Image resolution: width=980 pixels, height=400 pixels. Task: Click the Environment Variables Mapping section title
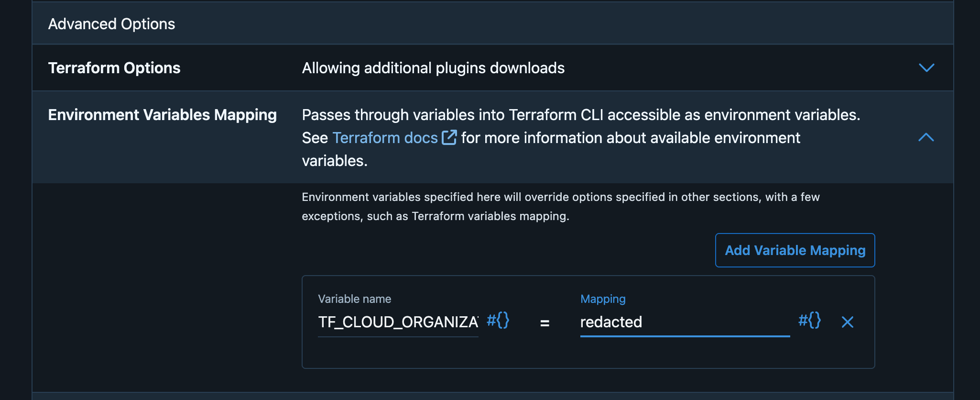pyautogui.click(x=163, y=115)
